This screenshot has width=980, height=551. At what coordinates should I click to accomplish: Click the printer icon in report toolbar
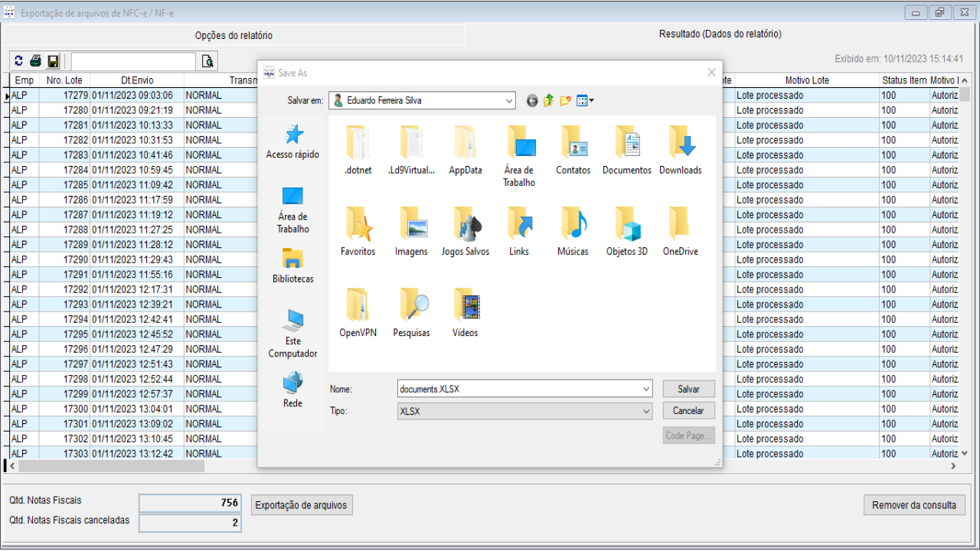point(35,61)
